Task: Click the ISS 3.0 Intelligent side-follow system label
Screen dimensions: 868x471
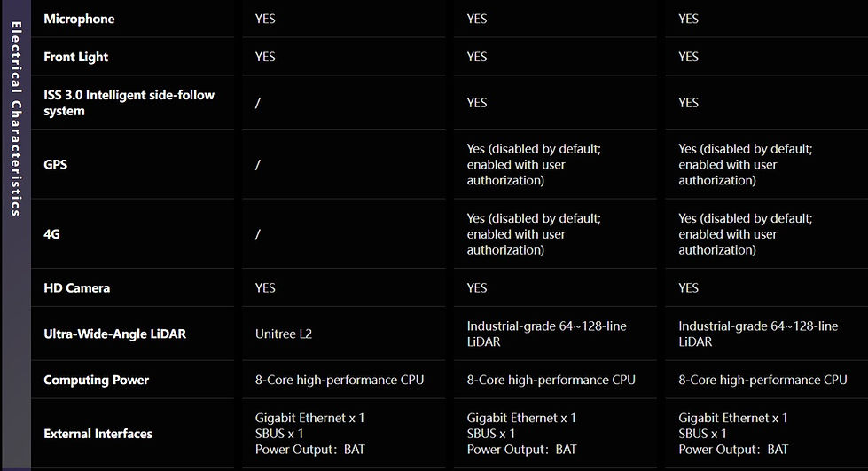Action: pyautogui.click(x=129, y=103)
